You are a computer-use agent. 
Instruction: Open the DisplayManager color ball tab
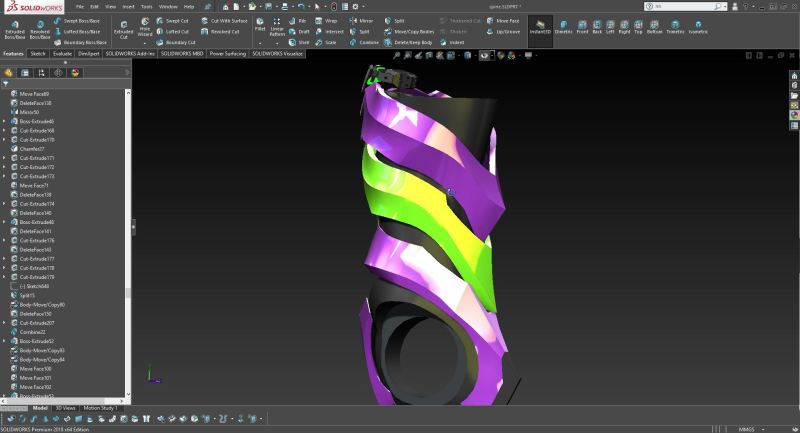76,73
